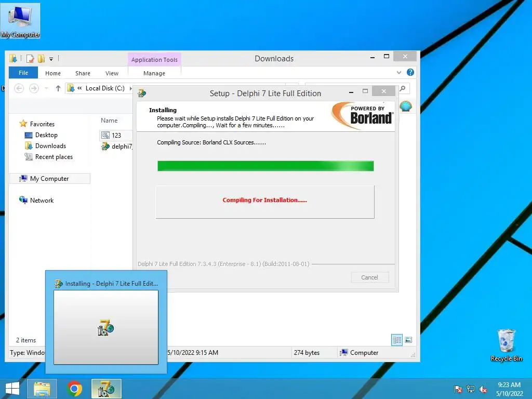This screenshot has height=399, width=532.
Task: Expand hidden path chevron in address bar
Action: [79, 88]
